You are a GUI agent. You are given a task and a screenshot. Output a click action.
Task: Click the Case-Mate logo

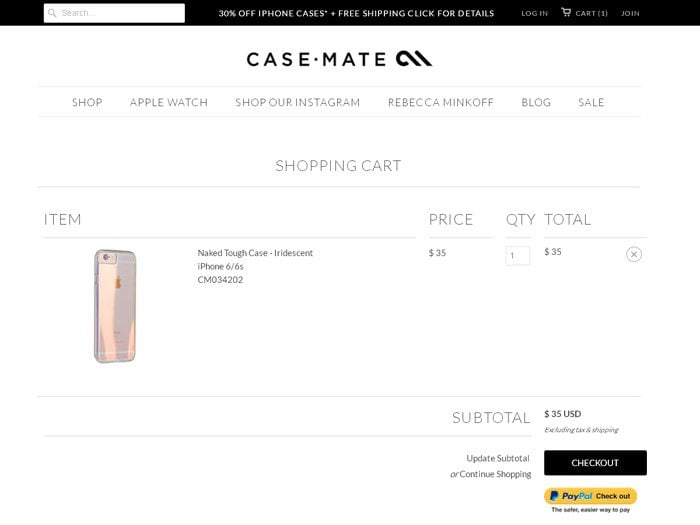[339, 59]
